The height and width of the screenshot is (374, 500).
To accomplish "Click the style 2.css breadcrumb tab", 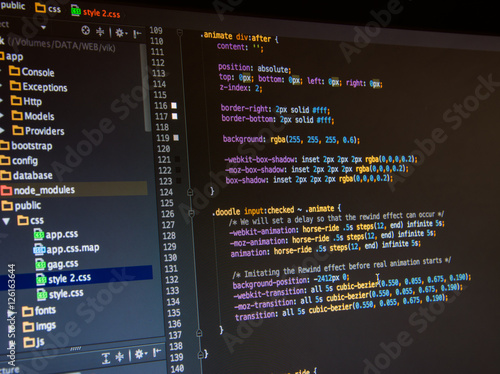I will (x=95, y=13).
